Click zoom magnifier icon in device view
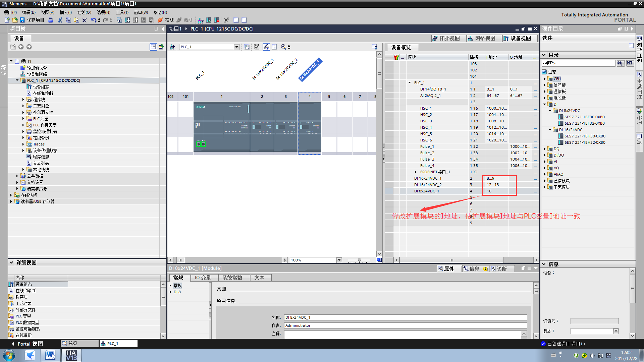 pos(283,47)
